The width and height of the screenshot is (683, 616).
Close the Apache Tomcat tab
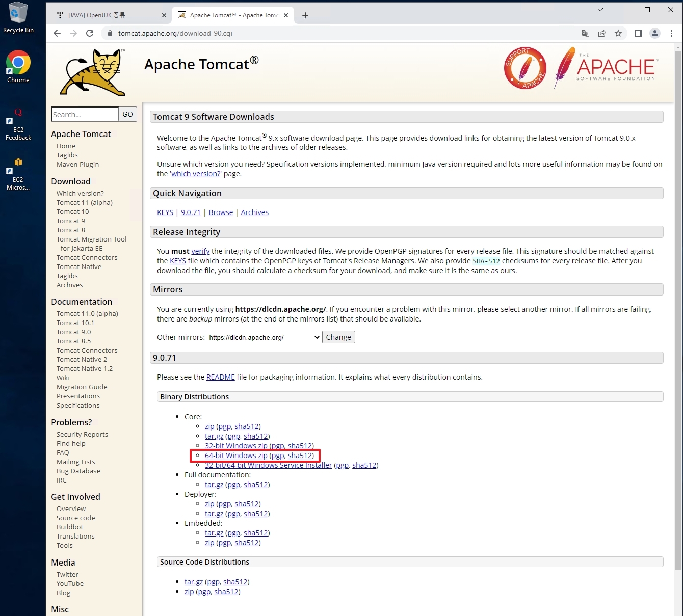click(286, 15)
